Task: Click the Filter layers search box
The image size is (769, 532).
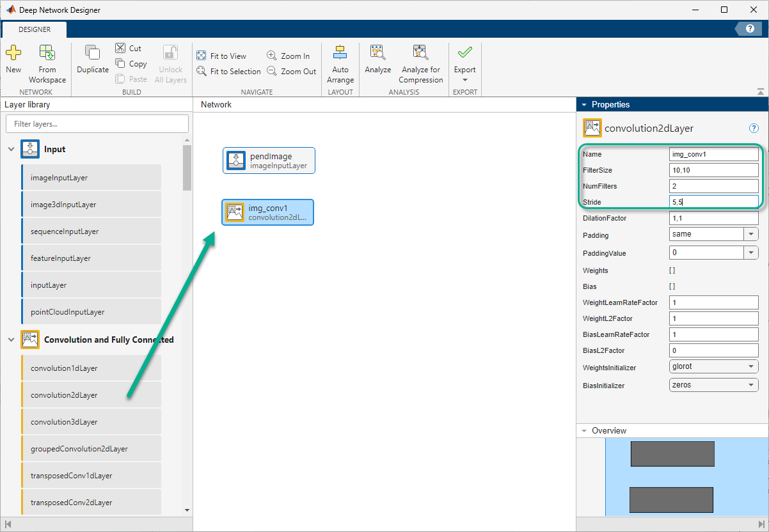Action: [97, 123]
